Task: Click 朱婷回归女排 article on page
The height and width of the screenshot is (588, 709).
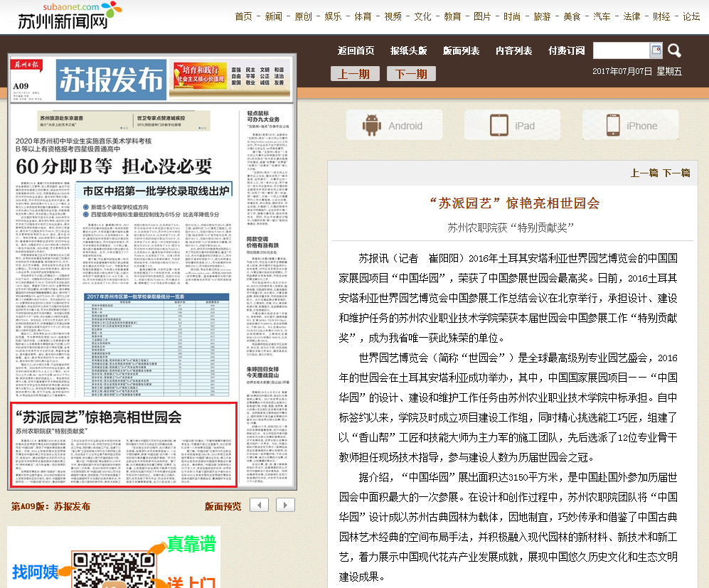Action: (267, 425)
